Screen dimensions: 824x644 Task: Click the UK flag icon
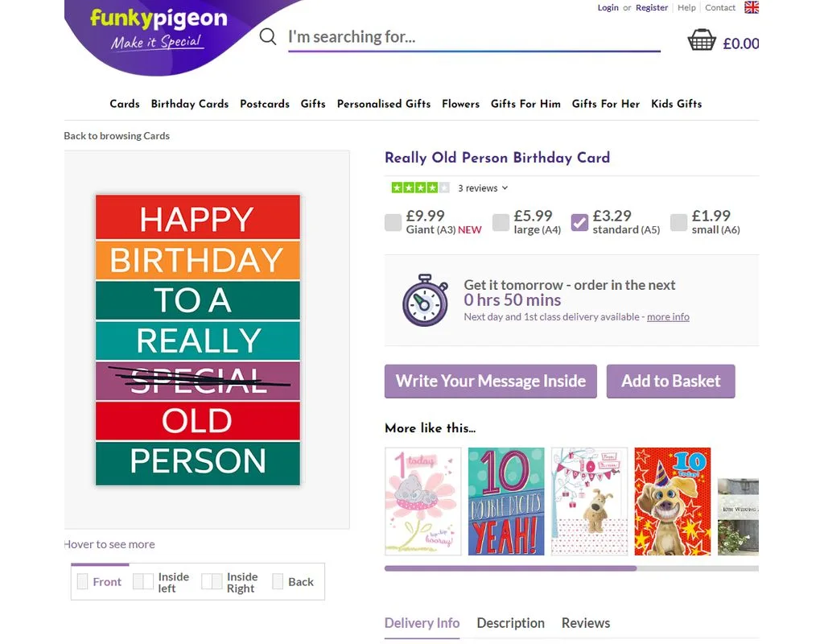[752, 8]
